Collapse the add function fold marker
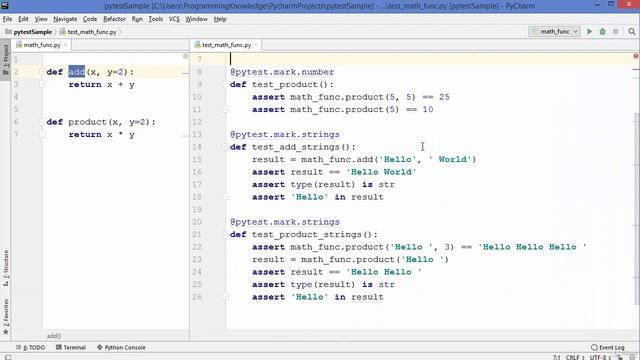The width and height of the screenshot is (640, 360). [42, 72]
